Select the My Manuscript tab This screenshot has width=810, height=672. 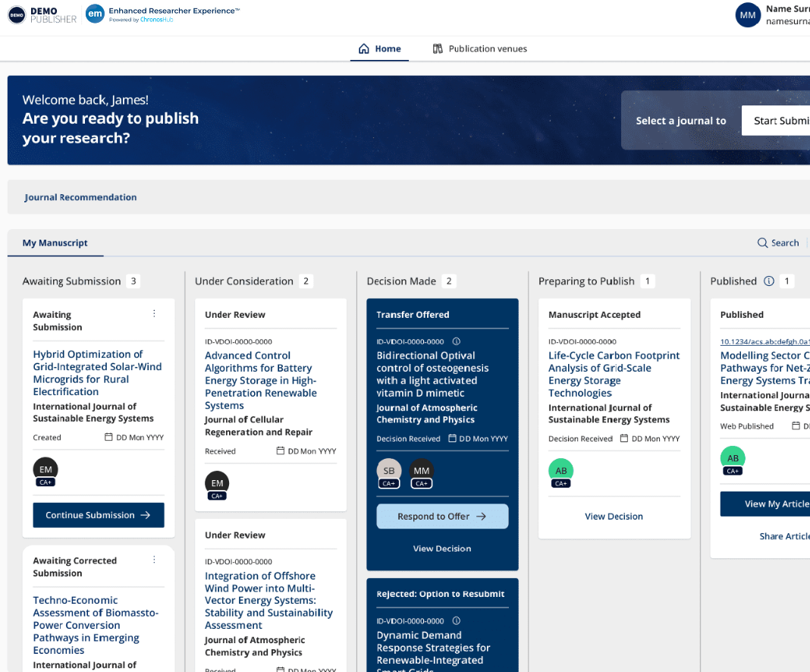[55, 243]
